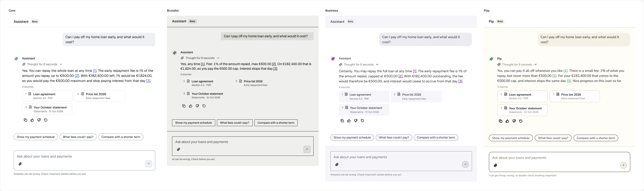Click 'What fees could I pay?' in Brutalist panel
This screenshot has width=644, height=191.
(235, 123)
